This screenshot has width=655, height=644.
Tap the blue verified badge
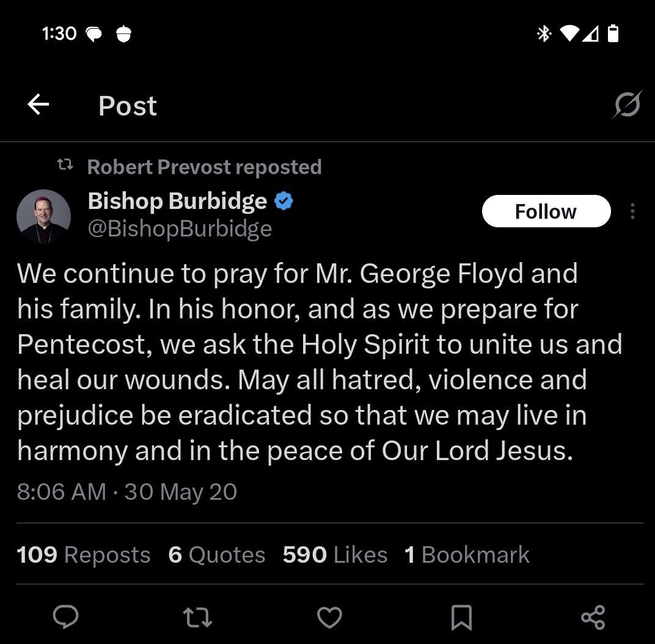pos(284,201)
